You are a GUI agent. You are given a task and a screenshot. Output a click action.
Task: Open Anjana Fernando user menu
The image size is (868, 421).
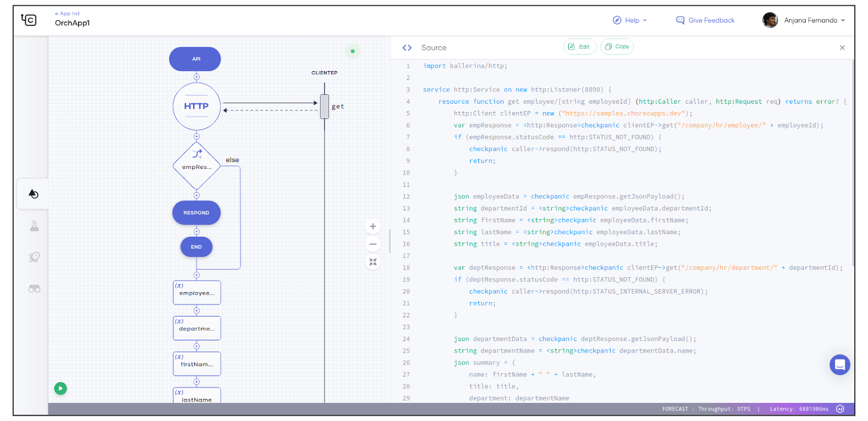click(x=804, y=21)
